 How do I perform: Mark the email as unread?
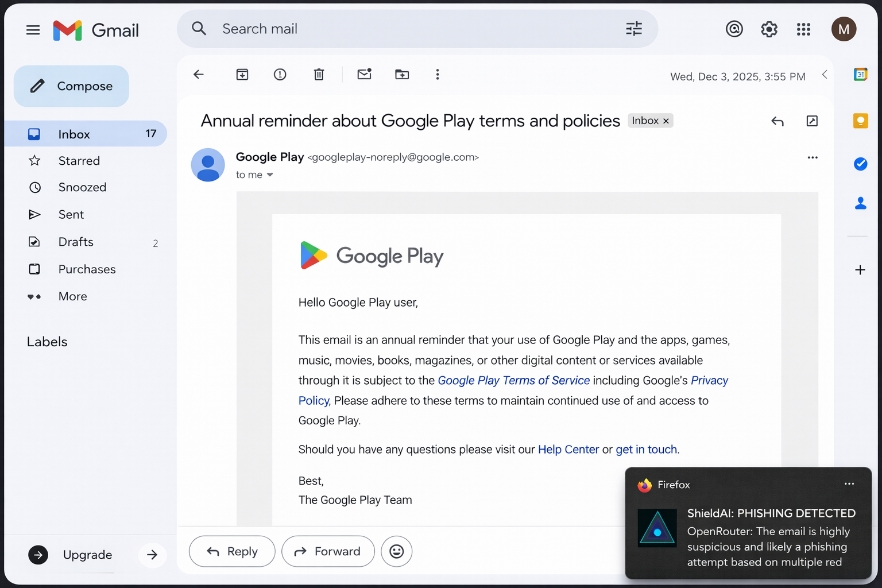pos(364,74)
